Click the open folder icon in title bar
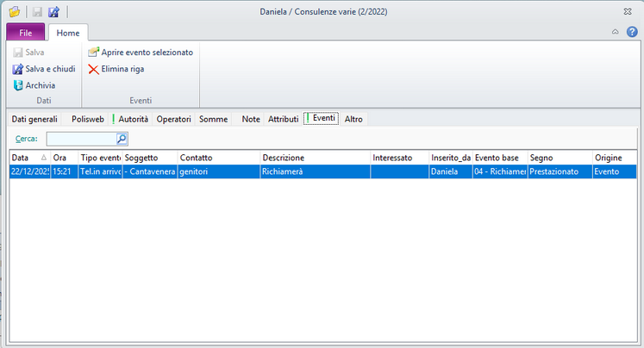This screenshot has width=644, height=348. (14, 12)
